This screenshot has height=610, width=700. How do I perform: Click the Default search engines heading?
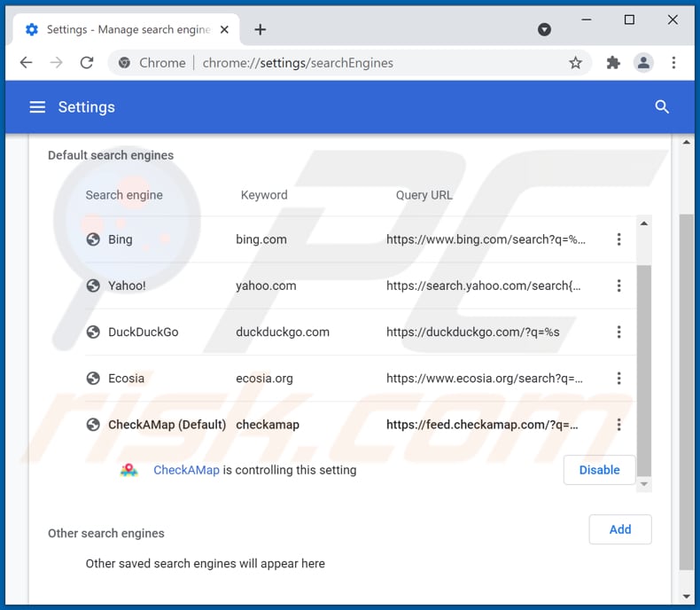[111, 155]
